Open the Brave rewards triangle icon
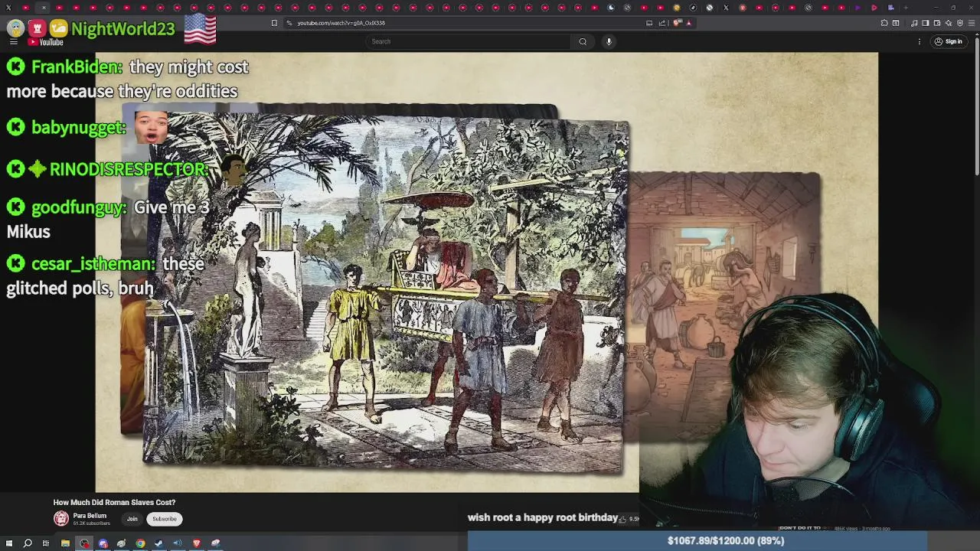The height and width of the screenshot is (551, 980). (x=688, y=23)
